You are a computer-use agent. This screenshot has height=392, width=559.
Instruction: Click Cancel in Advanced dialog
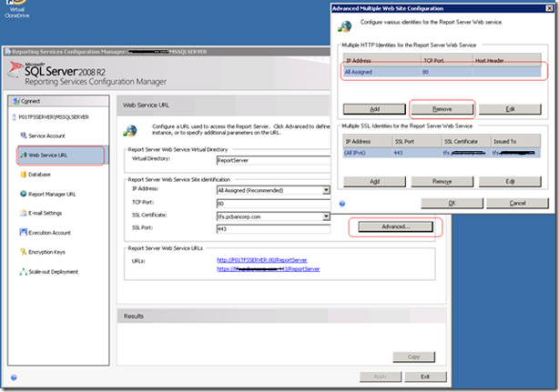(x=517, y=203)
